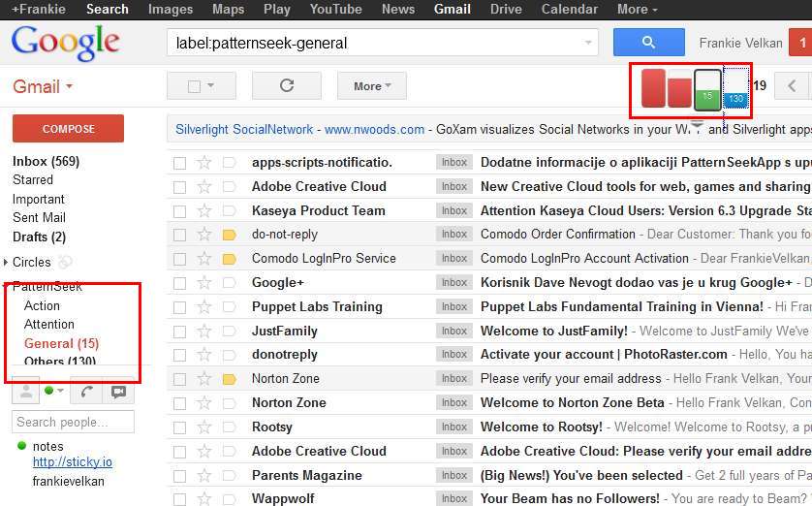Open the Gmail product switcher dropdown
The image size is (812, 506).
click(x=43, y=86)
